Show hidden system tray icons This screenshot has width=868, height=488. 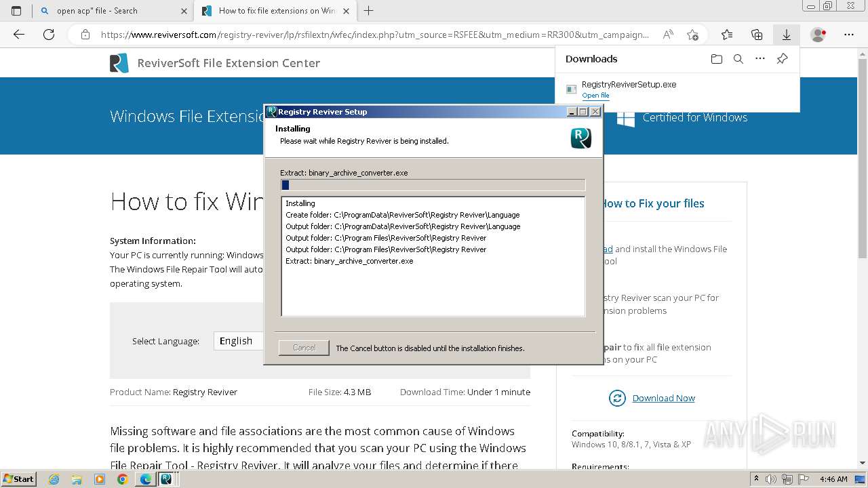point(757,479)
